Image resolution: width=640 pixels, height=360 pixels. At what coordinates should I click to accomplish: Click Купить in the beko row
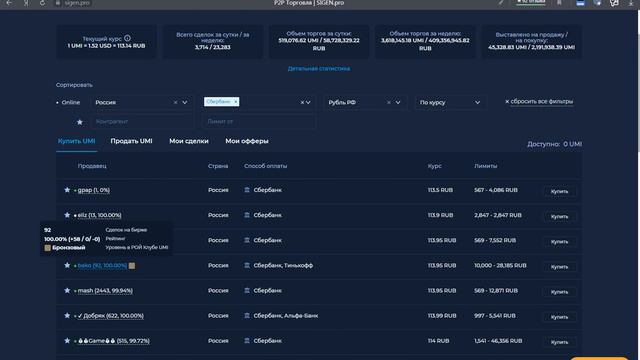point(560,267)
